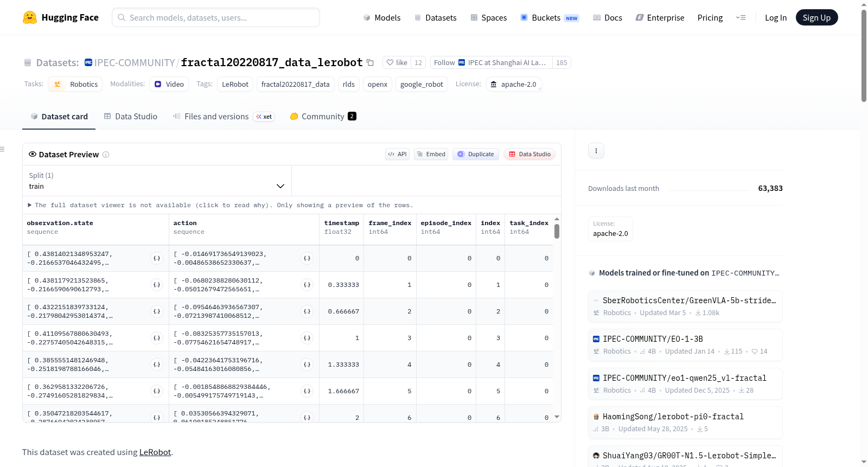Open the HaomingSong/lerobot-pi0-fractal model card
The width and height of the screenshot is (868, 467).
(x=685, y=423)
